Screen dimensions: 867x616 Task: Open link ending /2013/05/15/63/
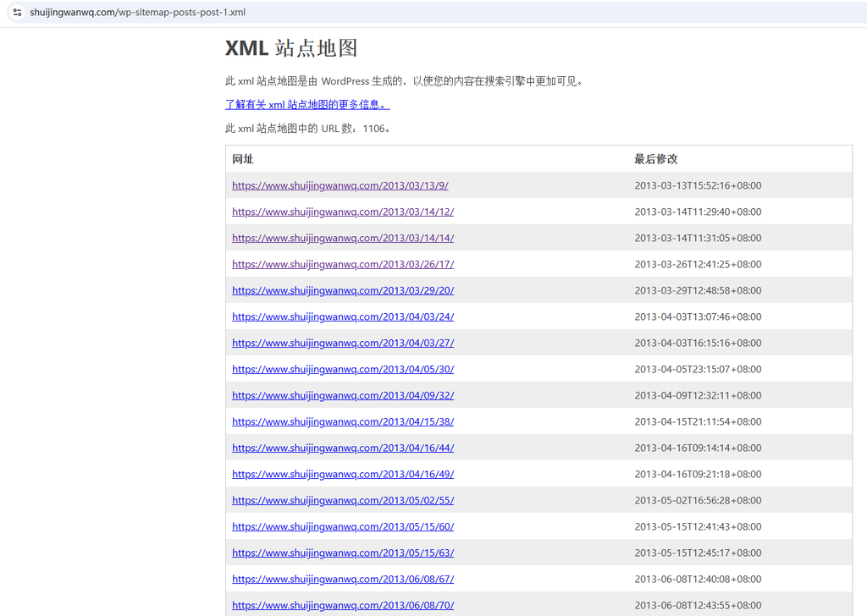pos(343,553)
